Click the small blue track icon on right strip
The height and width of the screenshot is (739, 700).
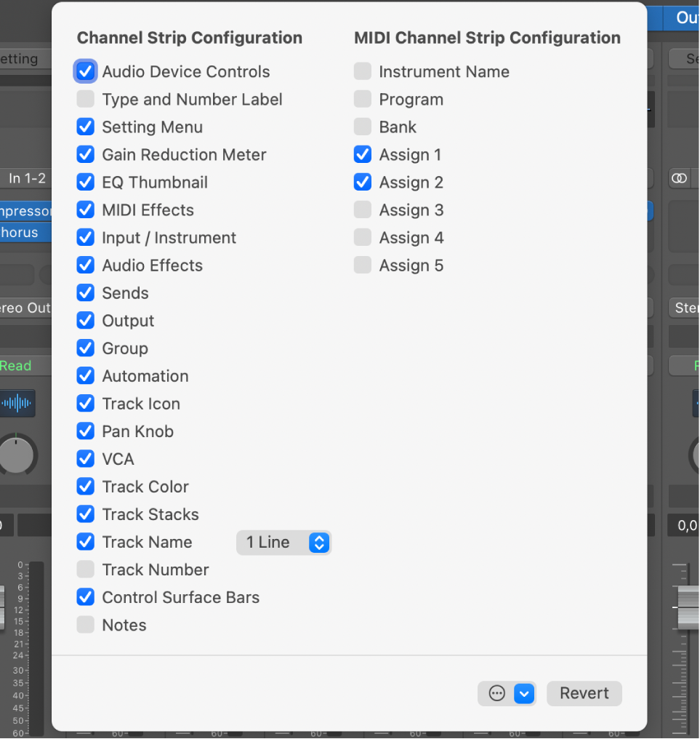695,404
